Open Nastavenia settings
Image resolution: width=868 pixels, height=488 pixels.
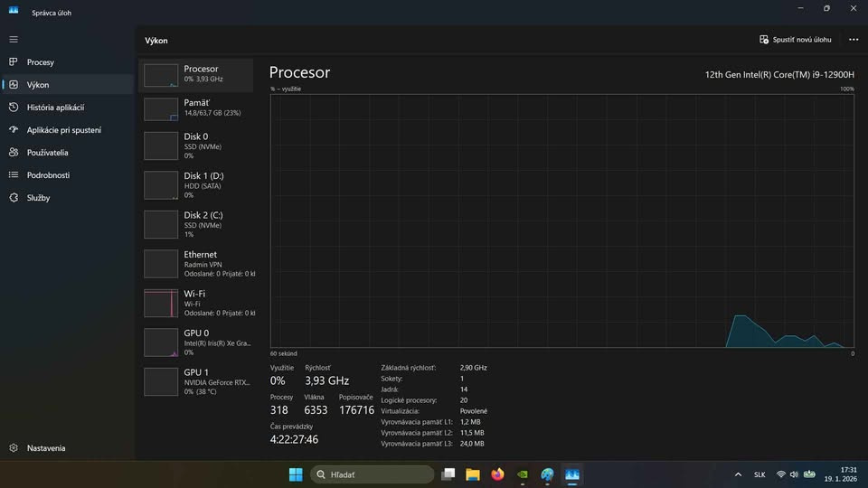pos(68,448)
